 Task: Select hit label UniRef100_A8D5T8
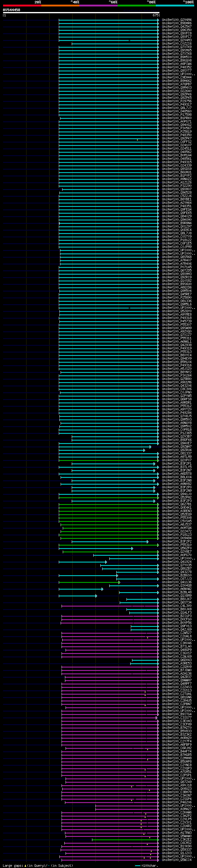pyautogui.click(x=177, y=474)
